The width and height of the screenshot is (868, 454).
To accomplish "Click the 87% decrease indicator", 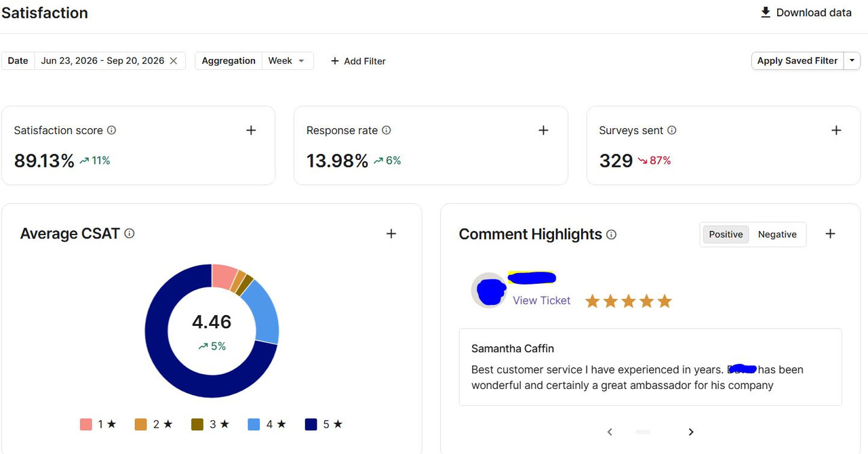I will (654, 161).
